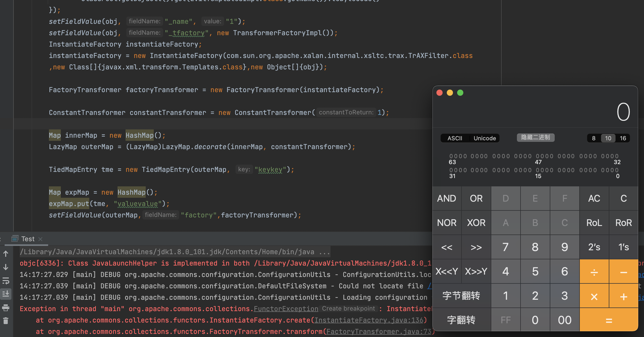Select base 16 in calculator
The image size is (644, 337).
click(623, 138)
